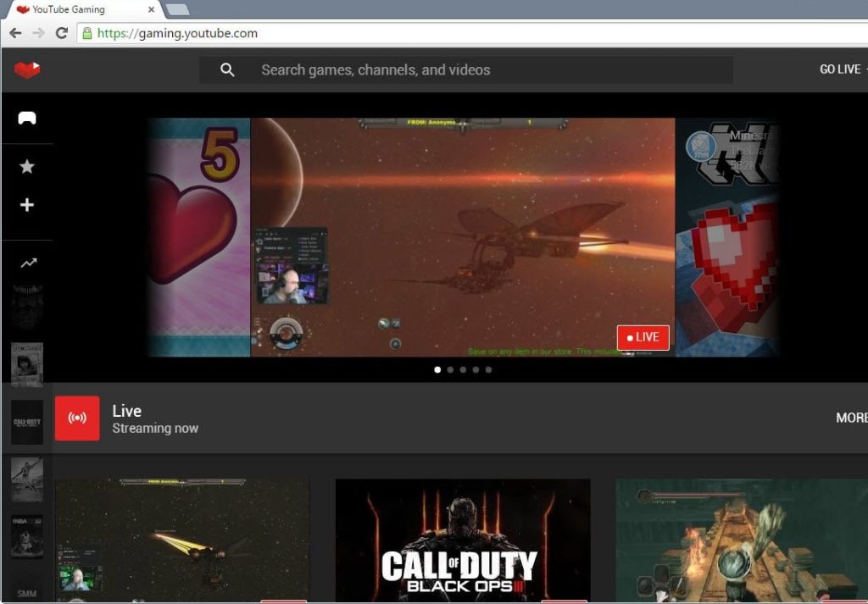Click the Live streaming broadcast icon
This screenshot has height=604, width=868.
click(x=77, y=418)
